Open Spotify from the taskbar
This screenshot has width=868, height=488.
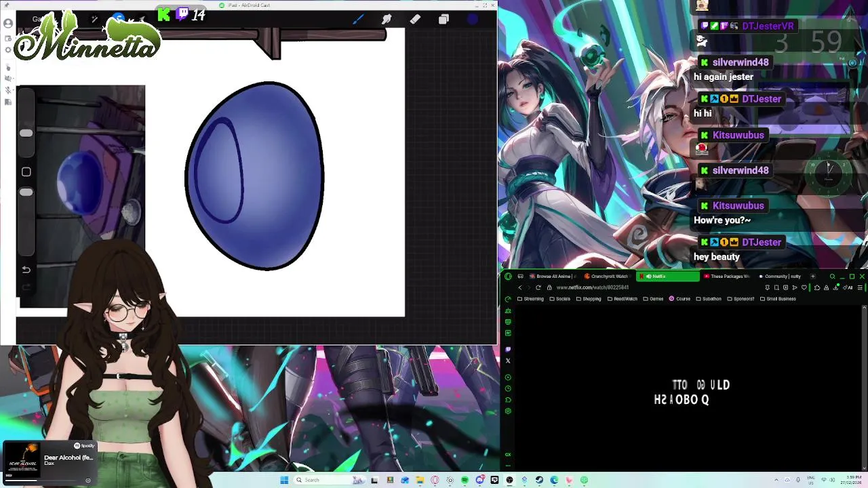pyautogui.click(x=465, y=480)
